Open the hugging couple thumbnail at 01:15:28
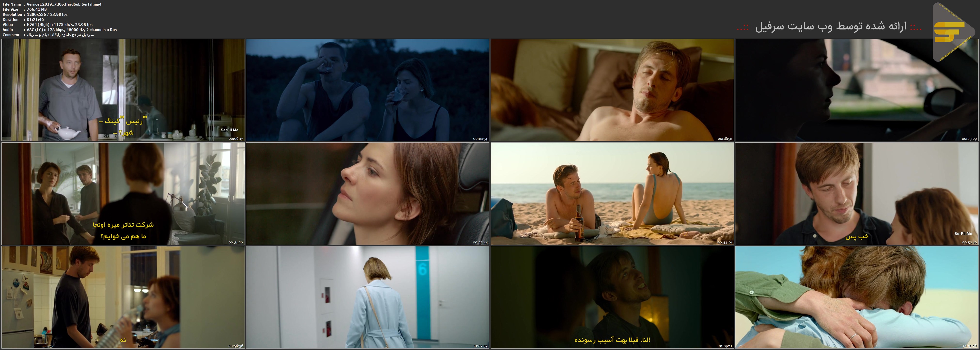This screenshot has height=350, width=980. [856, 297]
